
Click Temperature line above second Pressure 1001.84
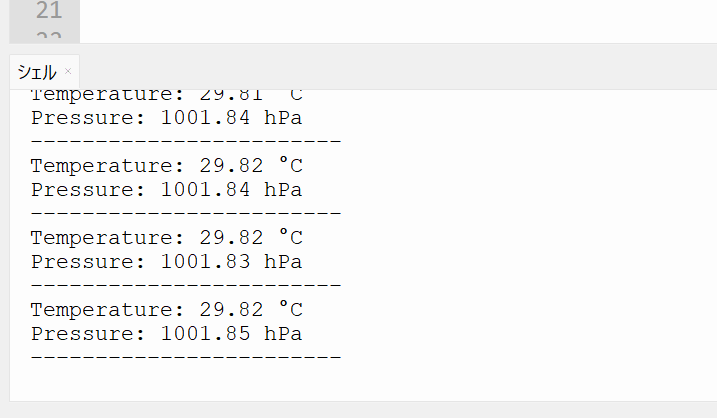click(x=166, y=166)
